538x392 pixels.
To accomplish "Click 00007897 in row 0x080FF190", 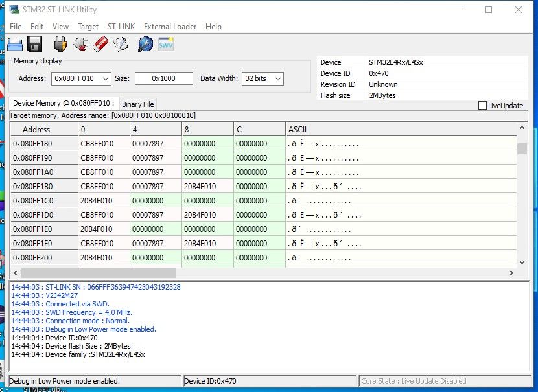I will [156, 158].
